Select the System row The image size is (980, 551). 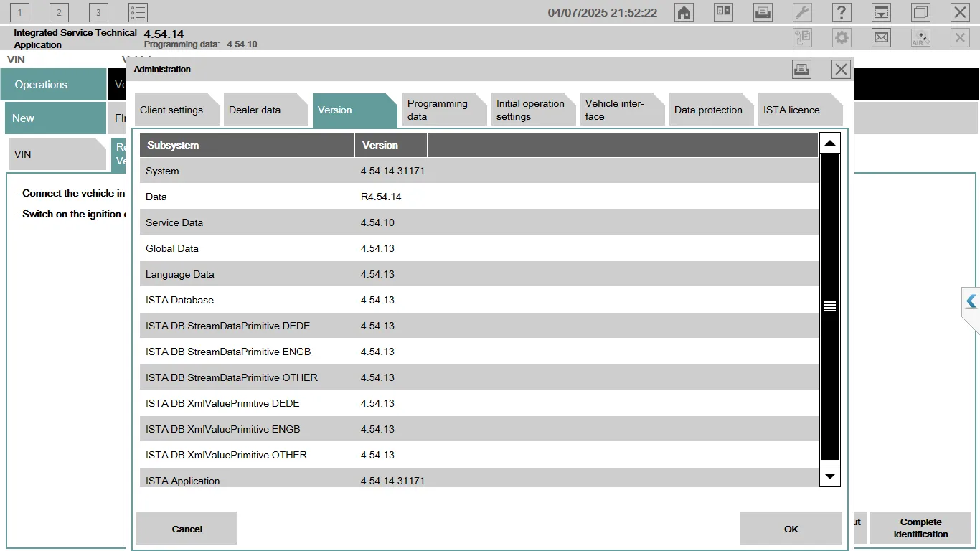(x=479, y=171)
